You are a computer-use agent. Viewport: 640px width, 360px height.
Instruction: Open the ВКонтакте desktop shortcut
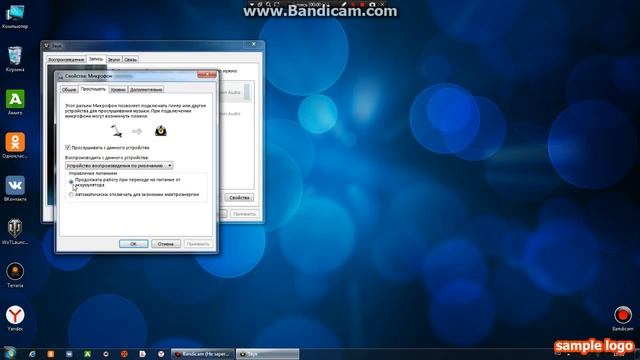[x=15, y=188]
